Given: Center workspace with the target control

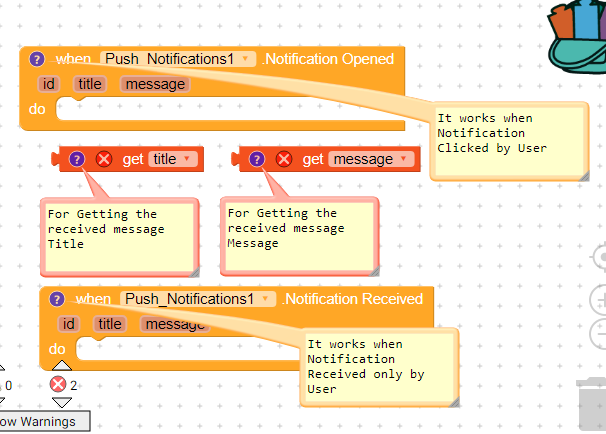Looking at the screenshot, I should (x=600, y=257).
